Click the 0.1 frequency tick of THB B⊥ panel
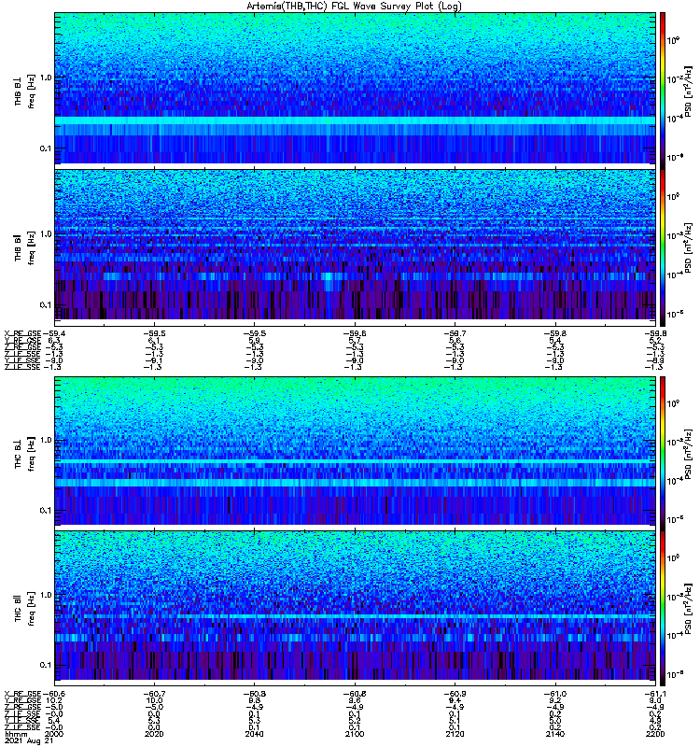700x747 pixels. 46,148
